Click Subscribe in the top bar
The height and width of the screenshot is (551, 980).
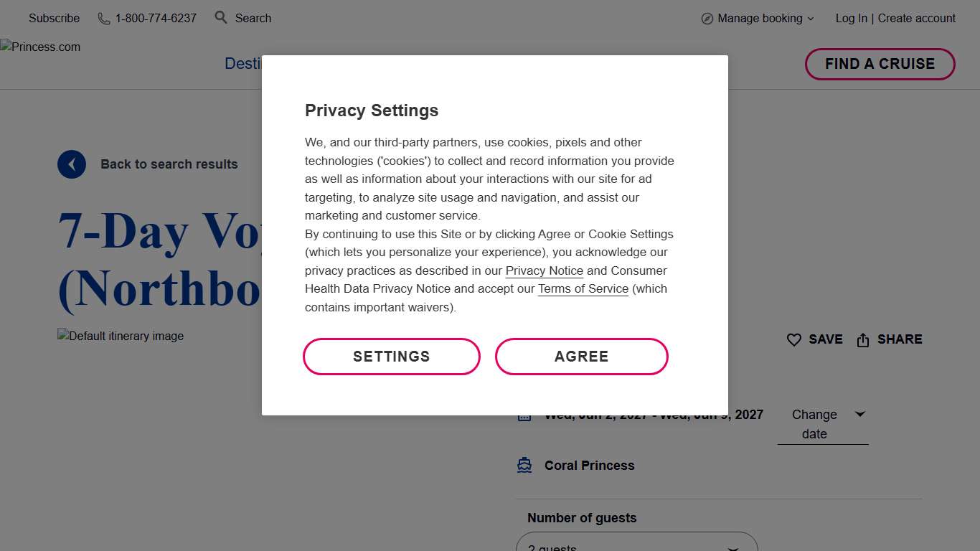54,19
